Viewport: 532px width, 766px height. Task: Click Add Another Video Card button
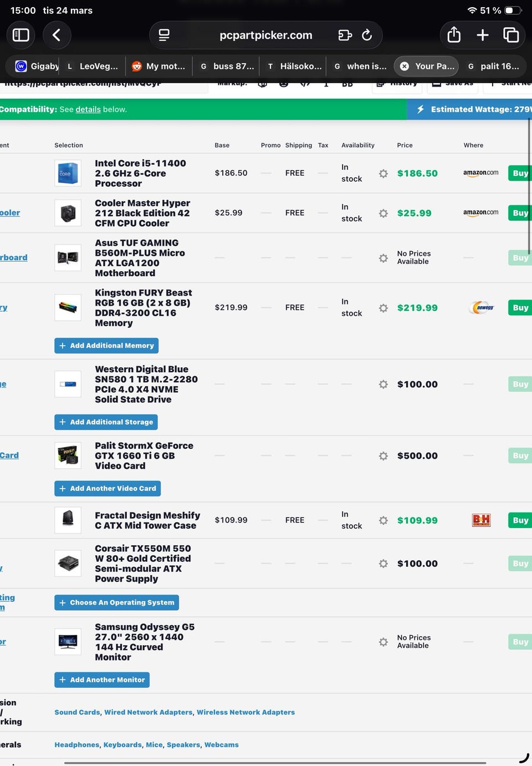point(108,489)
